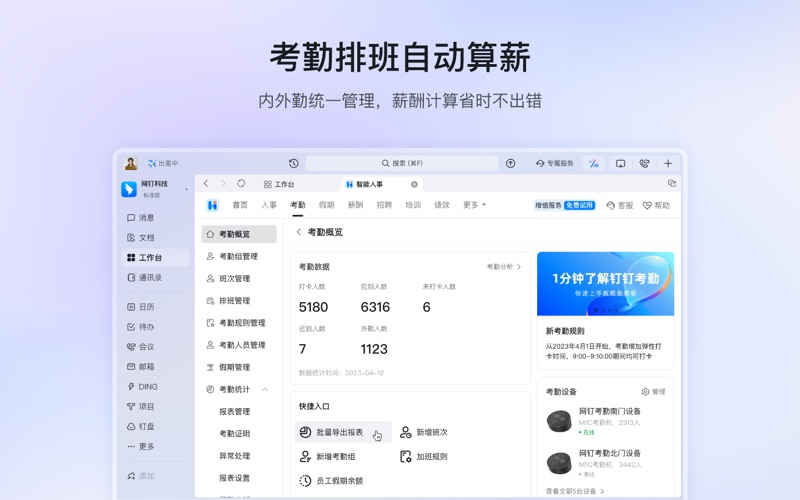Click the phone call icon in top bar
The image size is (800, 500).
tap(644, 163)
